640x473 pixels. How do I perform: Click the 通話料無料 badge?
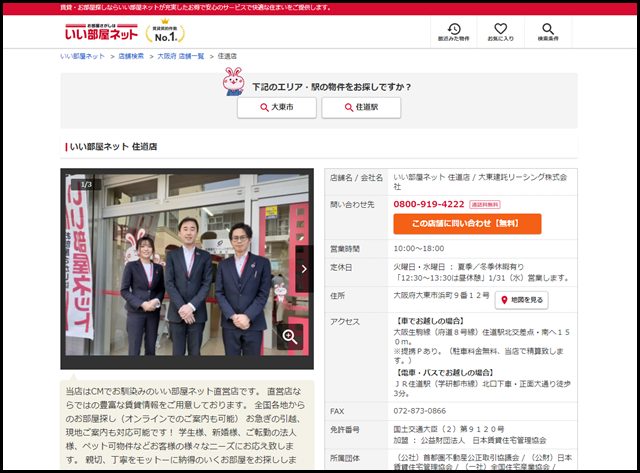(x=485, y=204)
